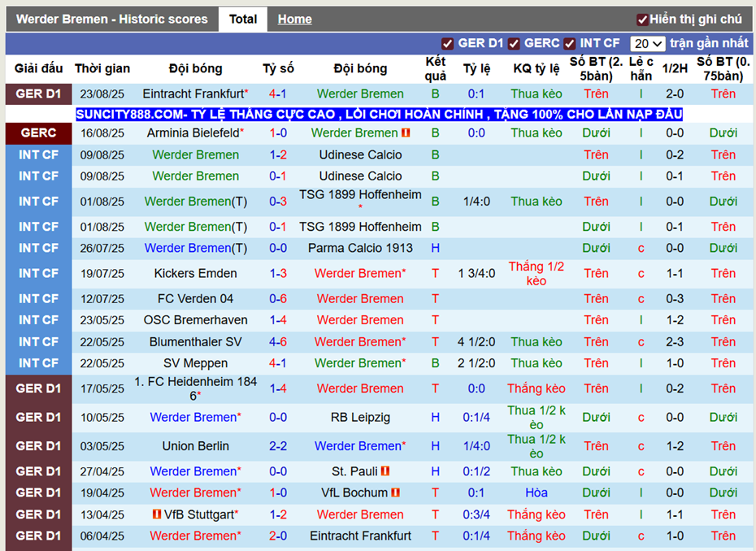Open Parma Calcio 1913 team link
The width and height of the screenshot is (756, 551).
coord(360,248)
